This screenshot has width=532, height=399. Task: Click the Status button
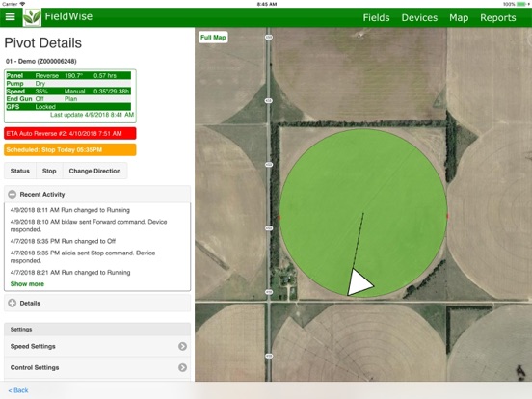[20, 171]
